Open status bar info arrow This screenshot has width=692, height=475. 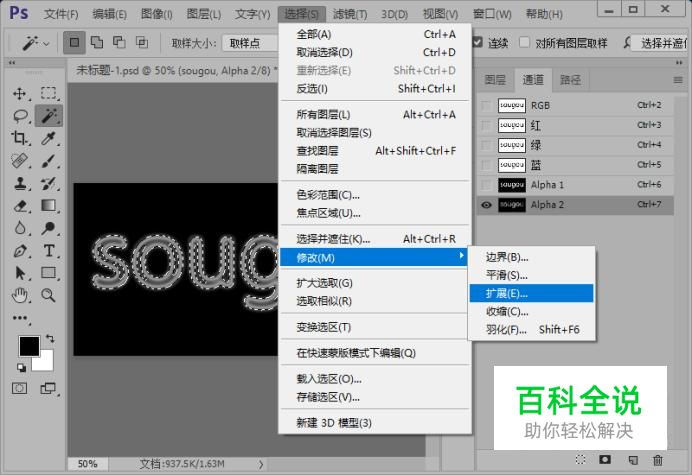[x=261, y=464]
